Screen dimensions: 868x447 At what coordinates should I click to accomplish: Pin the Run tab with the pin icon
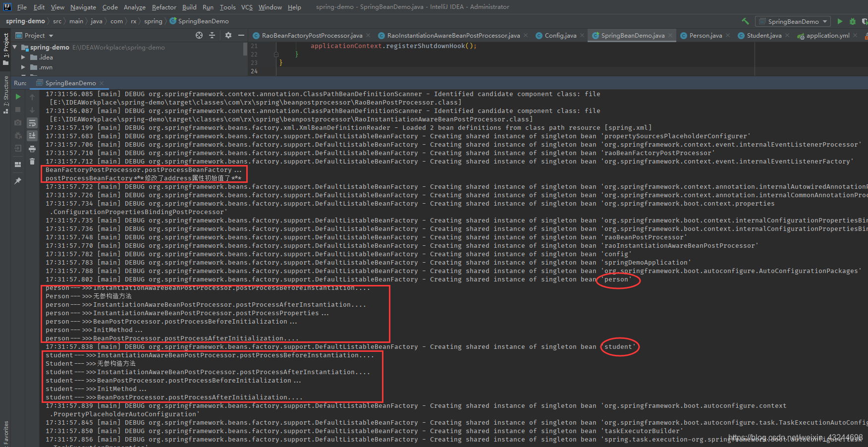click(x=18, y=181)
